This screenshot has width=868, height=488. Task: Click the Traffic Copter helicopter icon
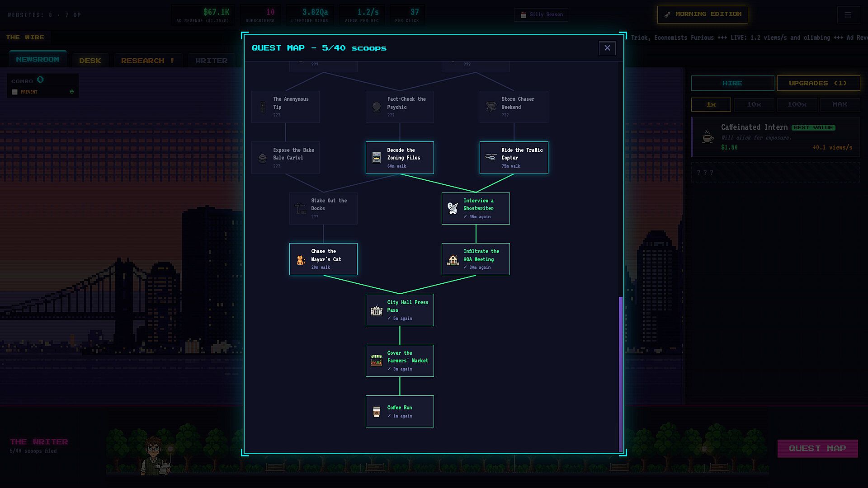(x=491, y=158)
